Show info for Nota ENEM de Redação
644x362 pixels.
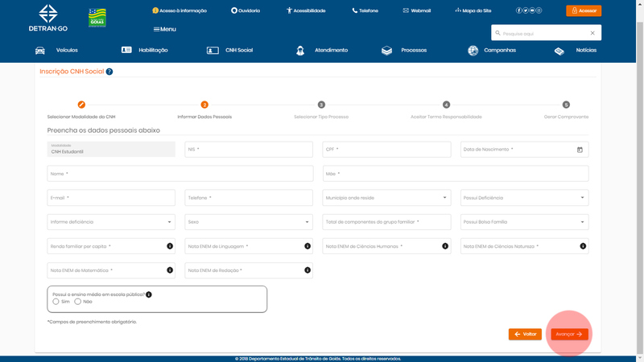click(x=308, y=270)
